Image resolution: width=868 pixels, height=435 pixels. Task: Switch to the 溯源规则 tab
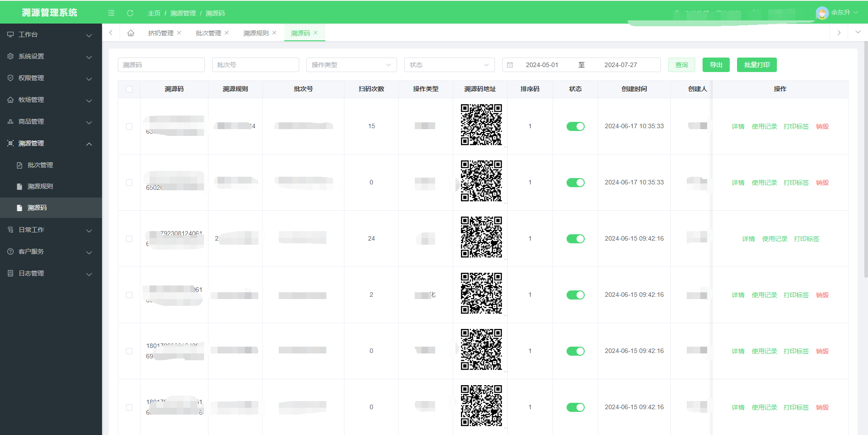(256, 33)
